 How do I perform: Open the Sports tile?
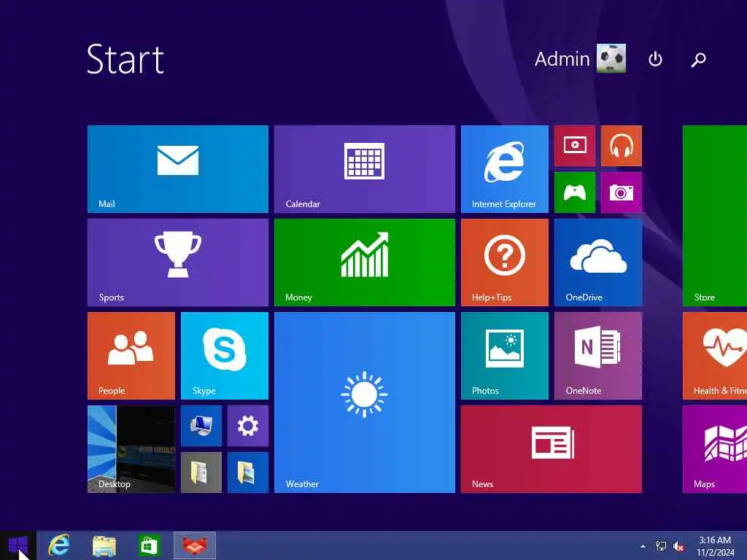tap(178, 262)
